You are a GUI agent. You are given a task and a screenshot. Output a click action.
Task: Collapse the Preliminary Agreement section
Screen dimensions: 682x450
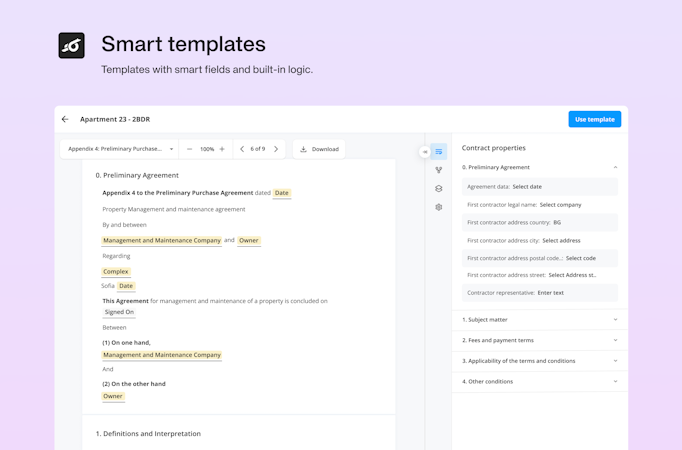click(x=615, y=167)
